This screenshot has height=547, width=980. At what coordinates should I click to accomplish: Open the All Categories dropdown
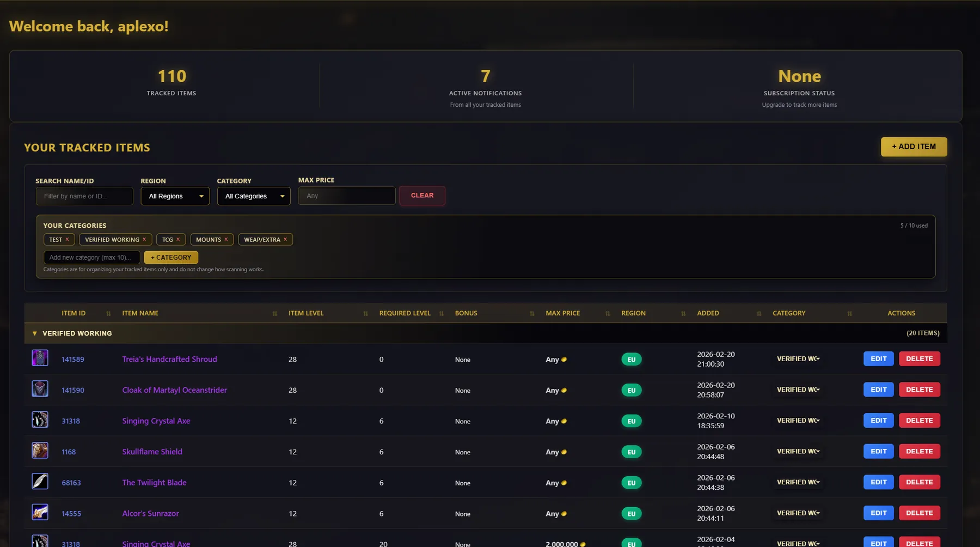pos(254,196)
